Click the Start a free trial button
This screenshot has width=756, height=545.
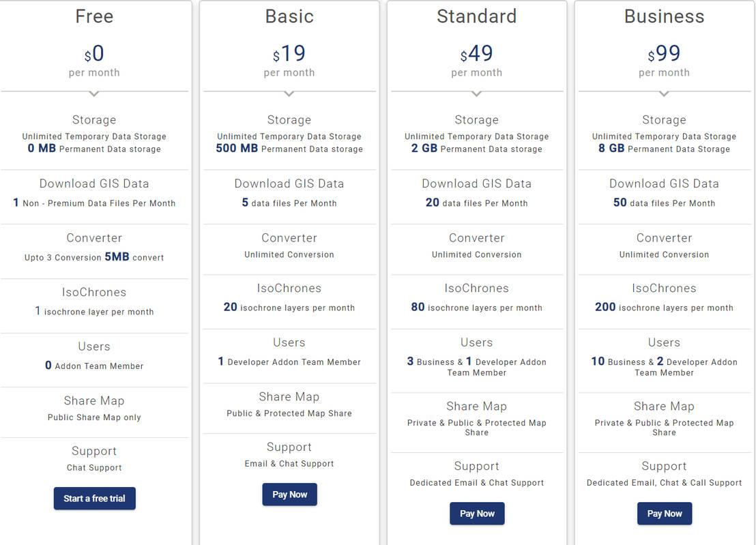click(x=94, y=498)
